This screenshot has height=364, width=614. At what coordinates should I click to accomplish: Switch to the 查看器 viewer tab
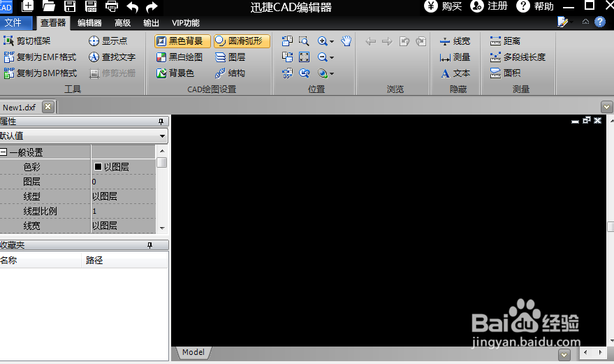(53, 23)
